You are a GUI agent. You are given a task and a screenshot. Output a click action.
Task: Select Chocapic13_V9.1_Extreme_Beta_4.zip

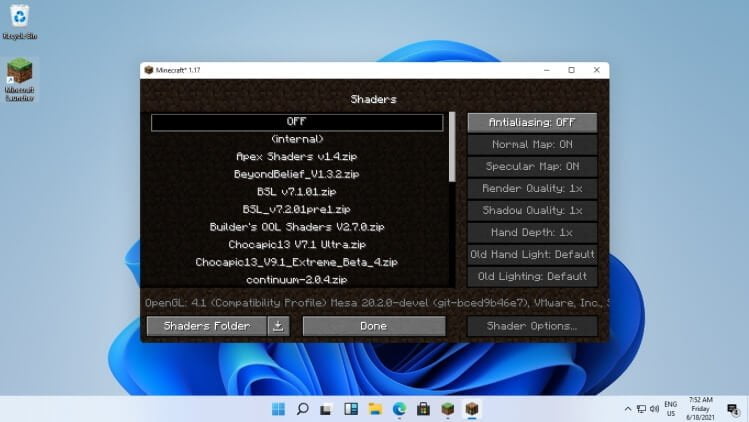point(297,262)
